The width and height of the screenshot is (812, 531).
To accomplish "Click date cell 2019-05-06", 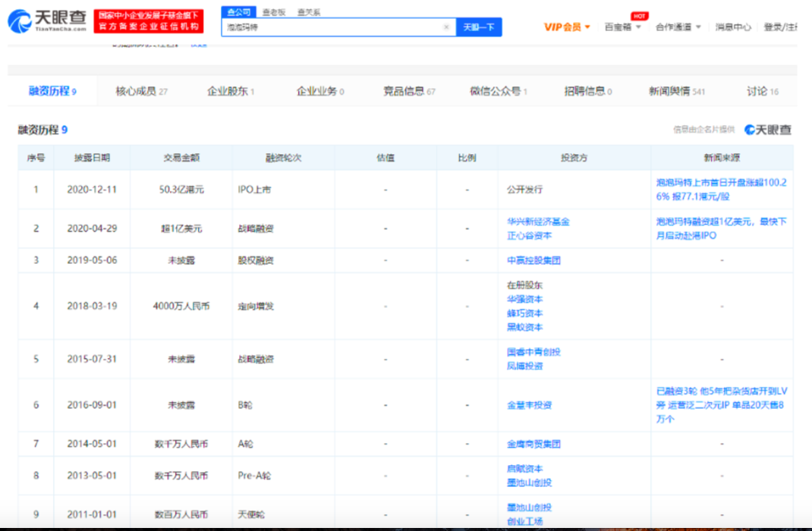I will coord(92,260).
